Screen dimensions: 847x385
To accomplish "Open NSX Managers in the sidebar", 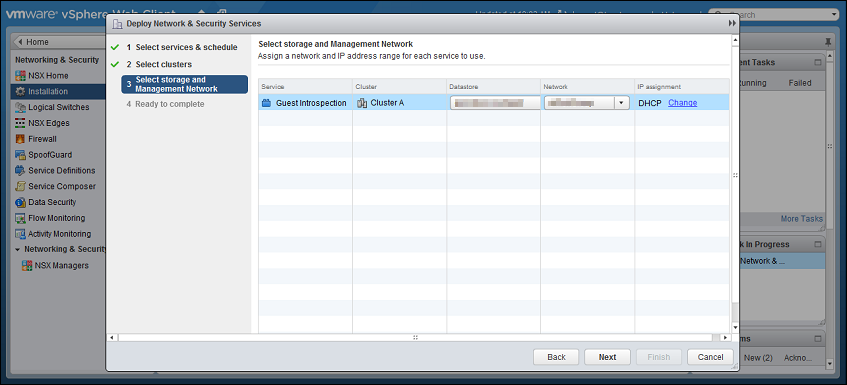I will click(62, 266).
